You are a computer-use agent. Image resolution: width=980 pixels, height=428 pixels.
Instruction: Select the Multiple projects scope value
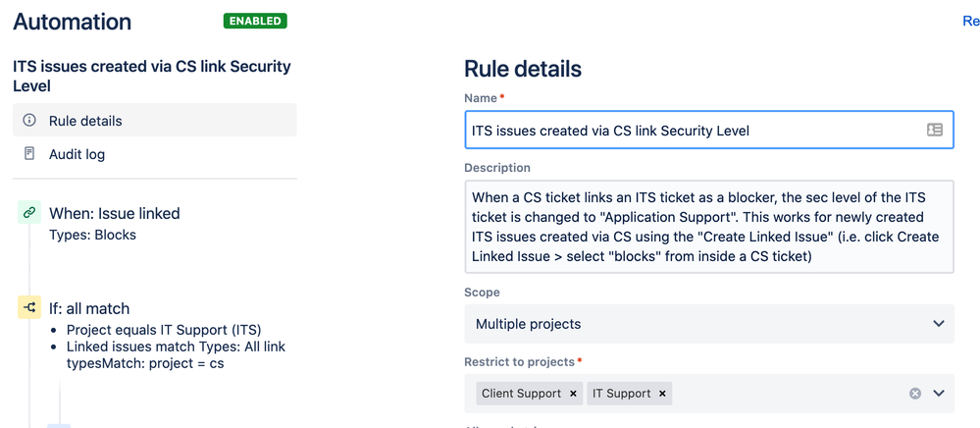click(528, 324)
